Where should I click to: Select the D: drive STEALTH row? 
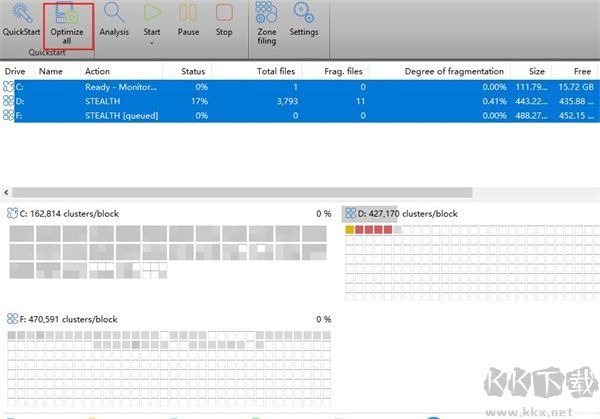coord(300,101)
